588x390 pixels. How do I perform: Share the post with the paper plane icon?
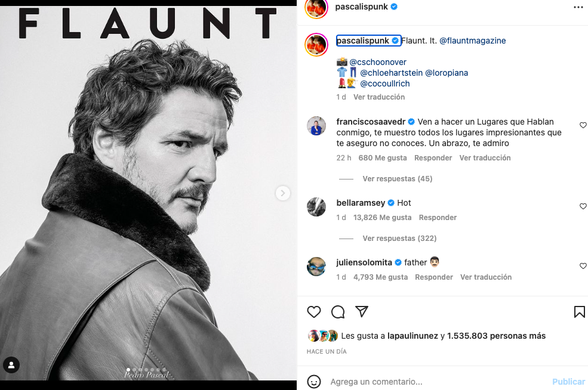click(362, 312)
